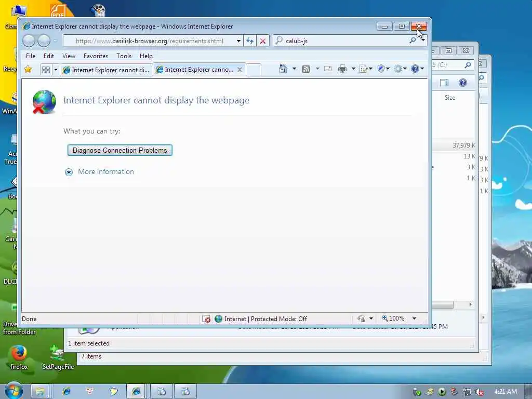Print the page using printer icon
Viewport: 532px width, 399px height.
click(342, 69)
